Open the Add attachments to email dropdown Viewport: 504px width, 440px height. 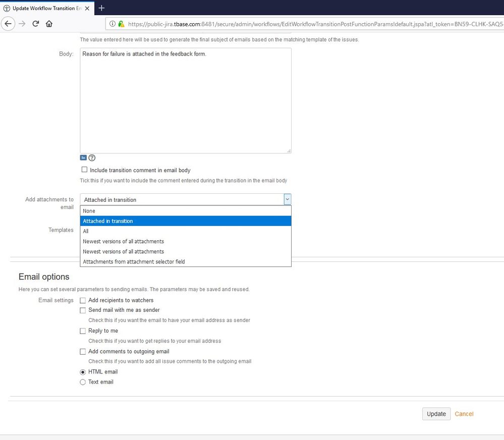point(287,199)
